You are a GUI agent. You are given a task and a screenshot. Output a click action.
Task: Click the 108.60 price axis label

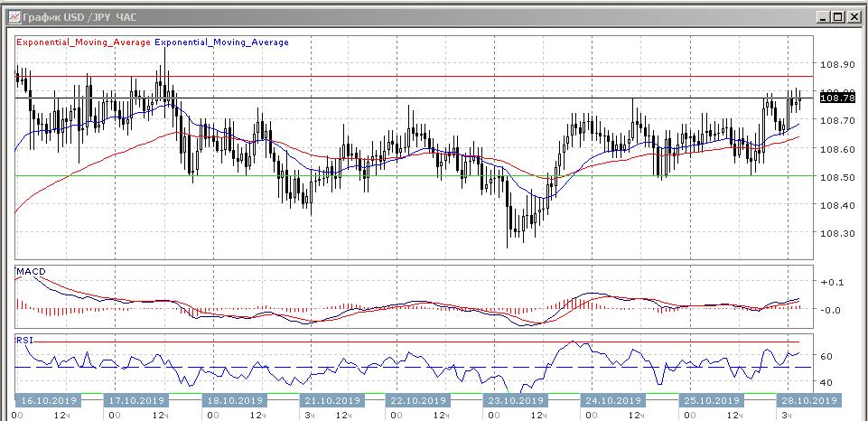(x=837, y=149)
